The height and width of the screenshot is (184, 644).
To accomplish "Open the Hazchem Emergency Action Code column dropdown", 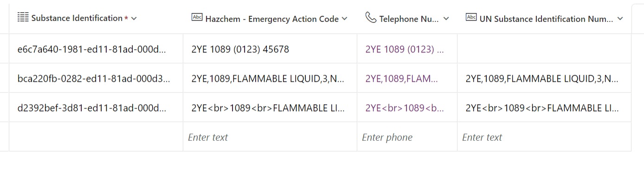I will [344, 19].
